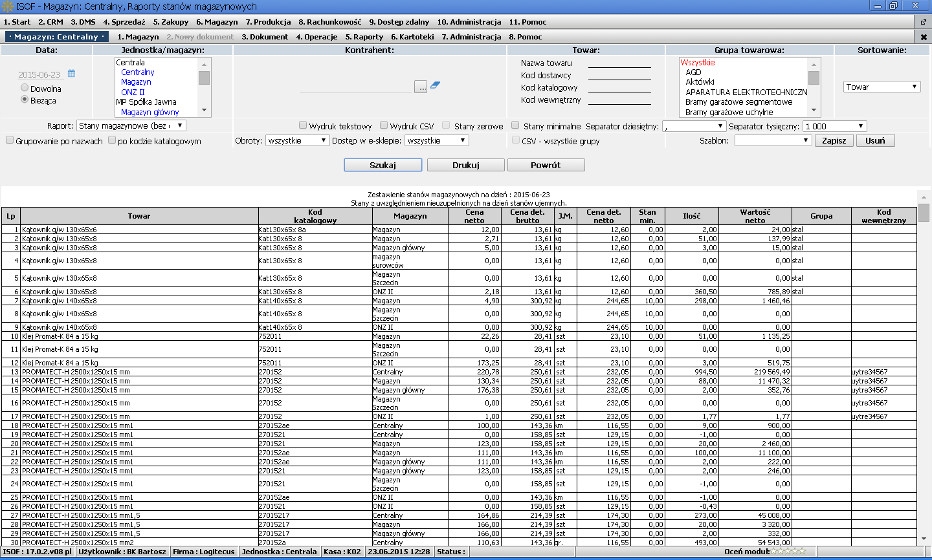Click the Magazyn: Centralny header label

pos(57,37)
